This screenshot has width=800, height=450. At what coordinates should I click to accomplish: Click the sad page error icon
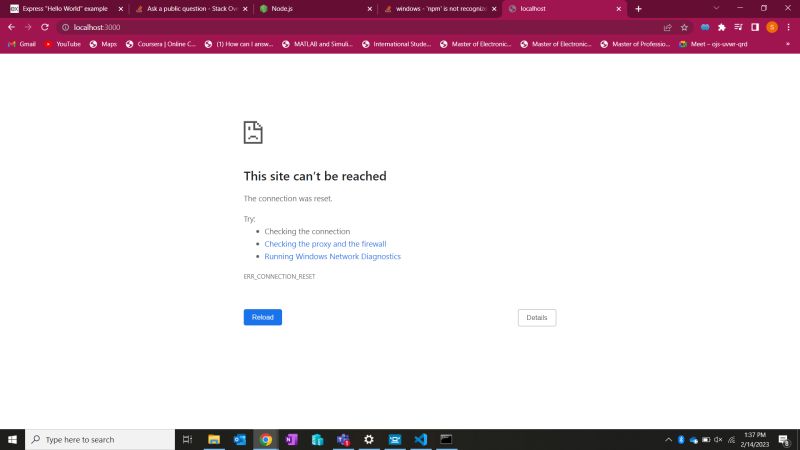(x=253, y=133)
